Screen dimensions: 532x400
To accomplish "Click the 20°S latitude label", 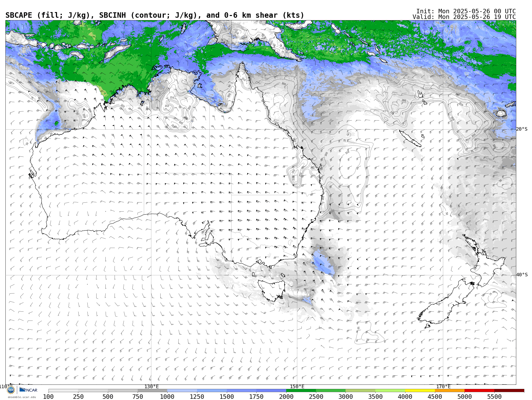I will point(522,129).
